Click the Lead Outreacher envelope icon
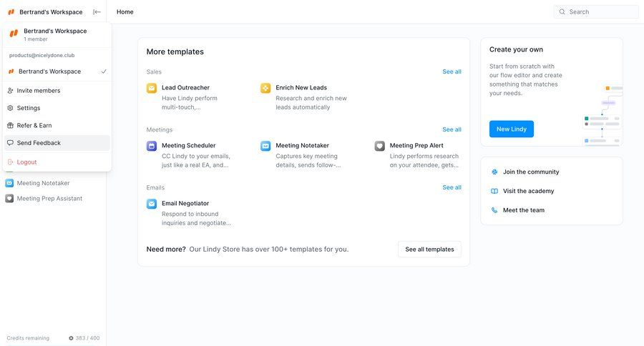 (152, 88)
